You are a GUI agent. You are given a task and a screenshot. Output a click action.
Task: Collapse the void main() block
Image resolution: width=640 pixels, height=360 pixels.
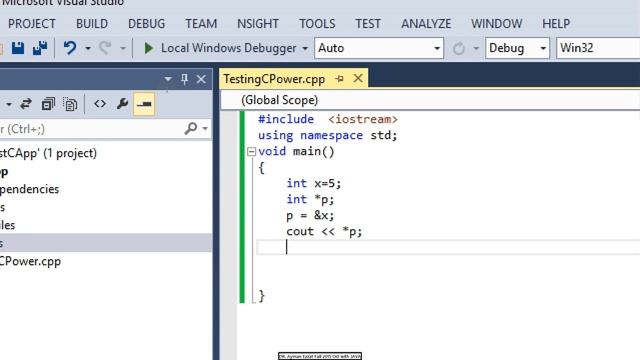point(251,152)
